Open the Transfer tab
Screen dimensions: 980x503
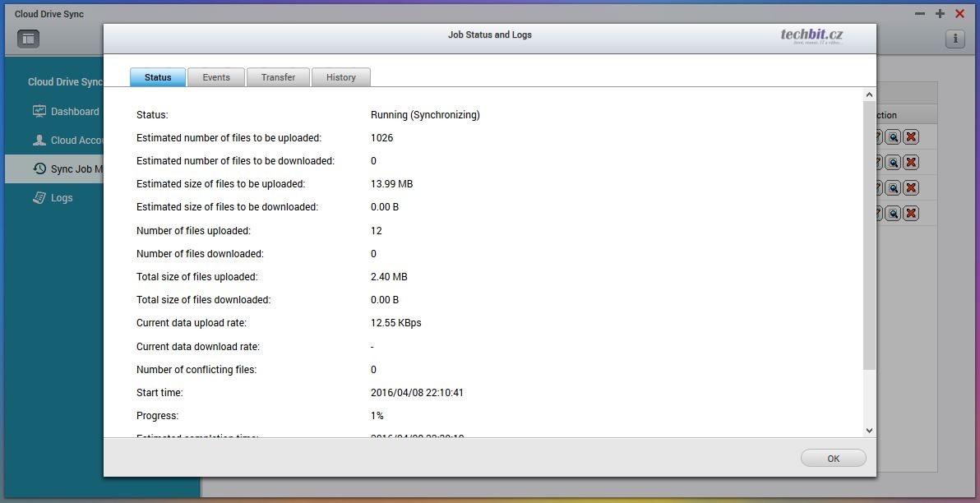point(278,77)
